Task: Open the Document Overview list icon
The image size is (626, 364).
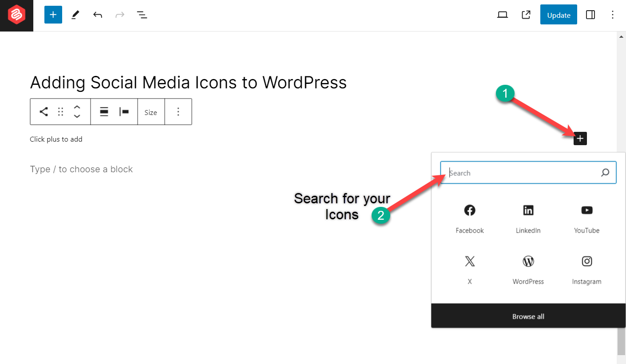Action: tap(142, 14)
